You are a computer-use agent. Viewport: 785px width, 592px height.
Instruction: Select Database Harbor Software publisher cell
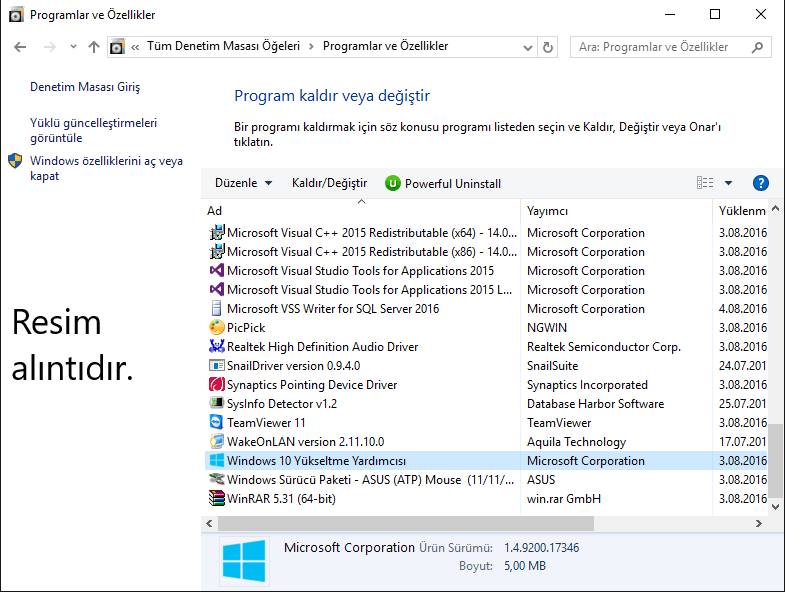pos(595,404)
